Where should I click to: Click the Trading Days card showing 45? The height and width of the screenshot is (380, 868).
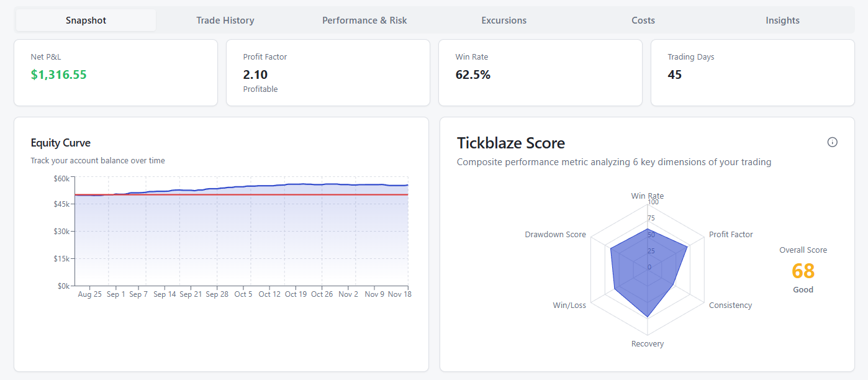pyautogui.click(x=753, y=73)
